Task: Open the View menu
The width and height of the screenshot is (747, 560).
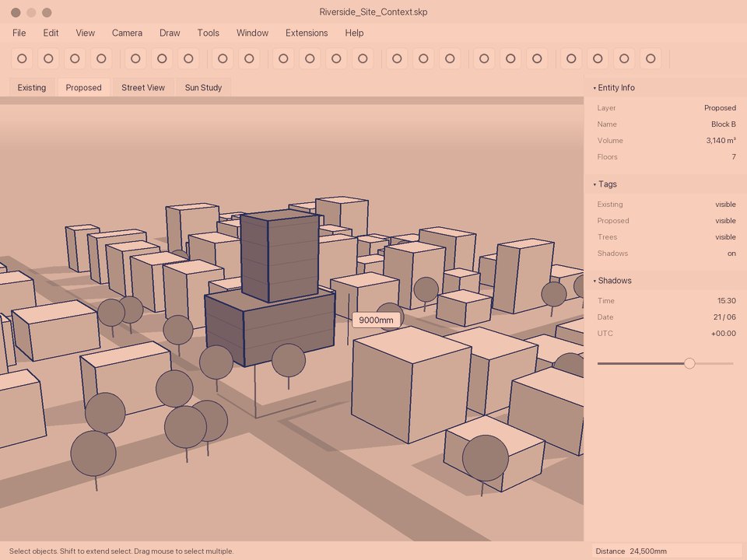Action: pyautogui.click(x=86, y=33)
